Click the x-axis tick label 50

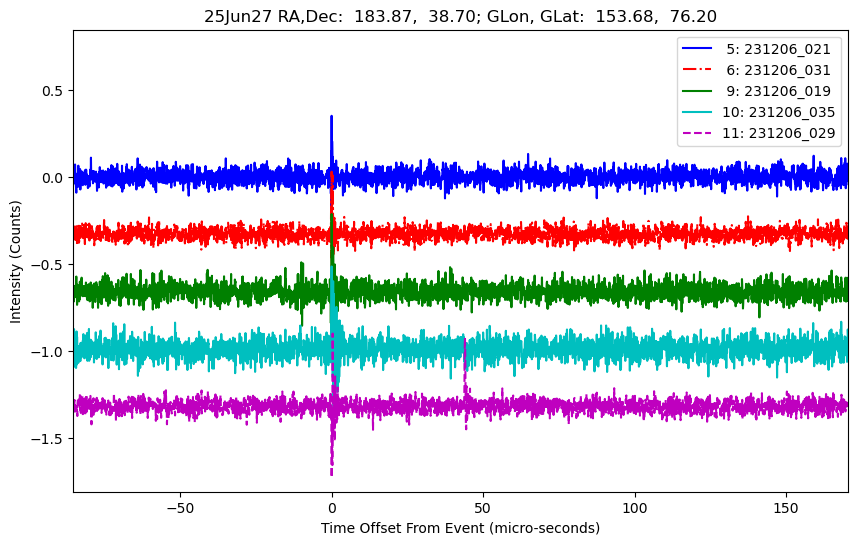(483, 508)
